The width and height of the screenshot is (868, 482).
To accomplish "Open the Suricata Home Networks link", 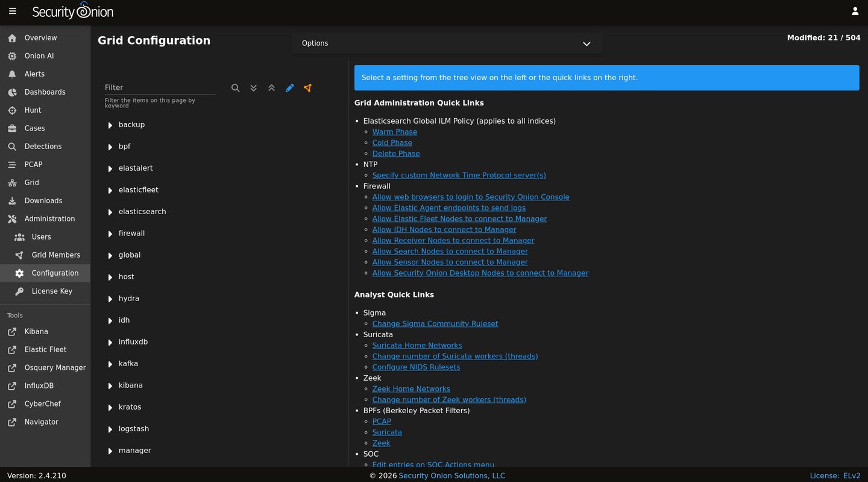I will point(417,346).
